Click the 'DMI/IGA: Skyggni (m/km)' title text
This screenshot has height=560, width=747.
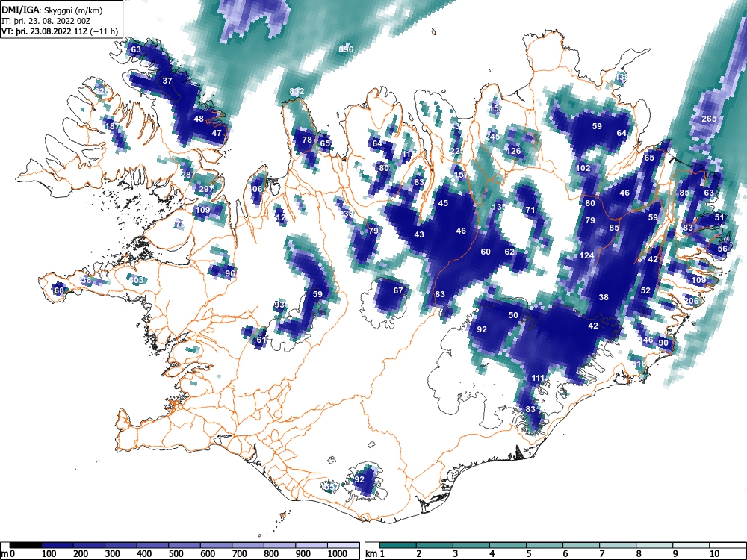point(52,10)
